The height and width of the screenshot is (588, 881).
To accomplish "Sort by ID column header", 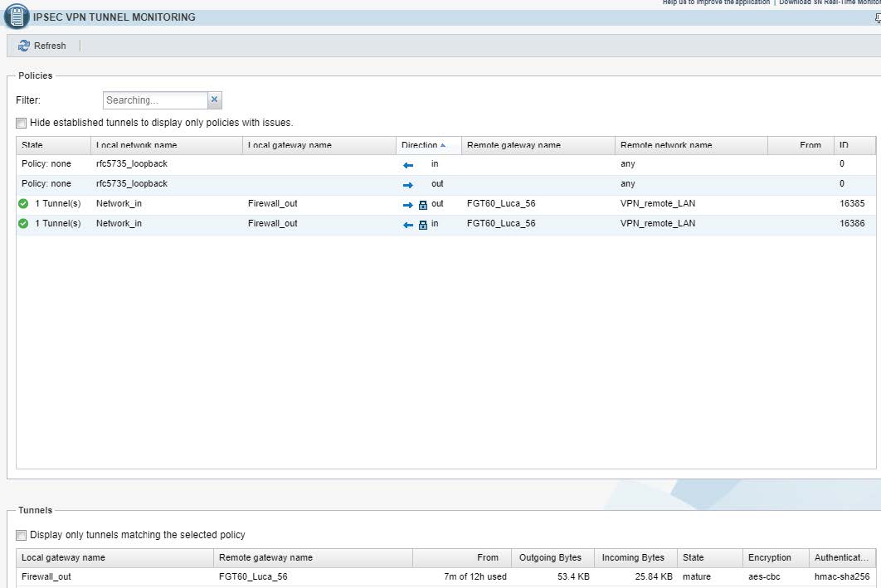I will (854, 145).
